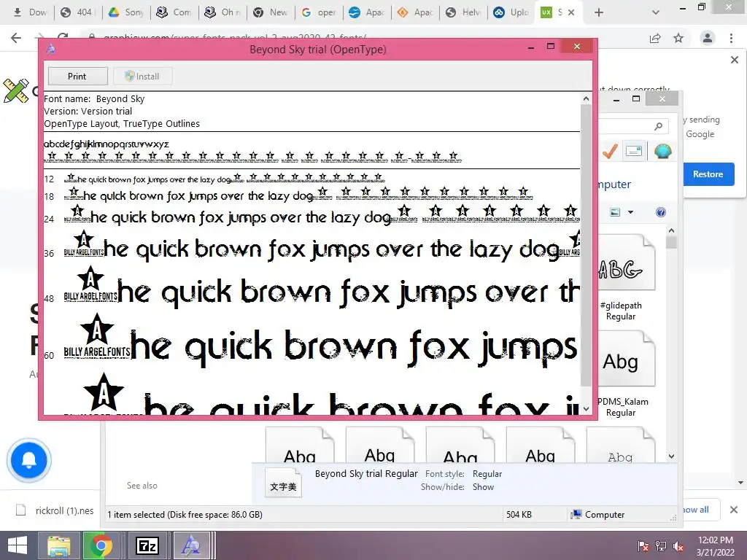Switch to the Uplo browser tab

(511, 12)
